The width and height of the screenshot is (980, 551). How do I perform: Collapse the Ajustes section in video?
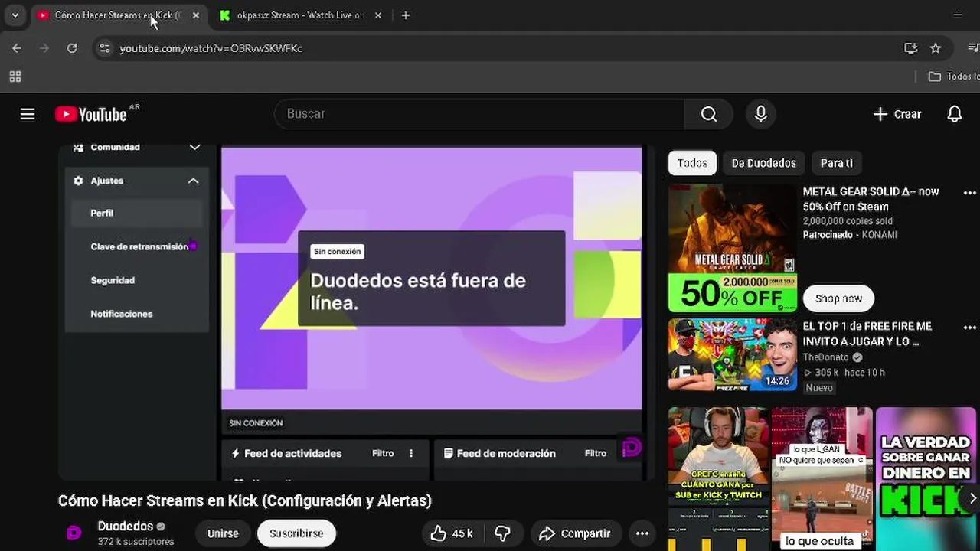point(193,181)
